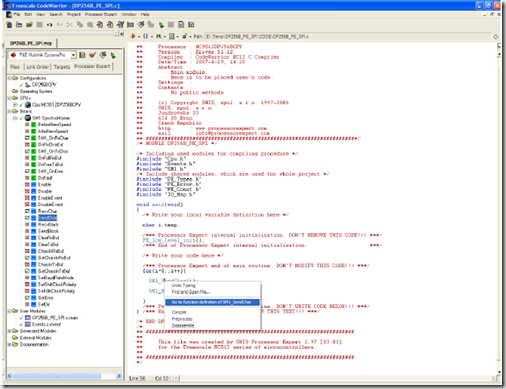The width and height of the screenshot is (506, 389).
Task: Click the last document icon in main toolbar
Action: point(191,25)
